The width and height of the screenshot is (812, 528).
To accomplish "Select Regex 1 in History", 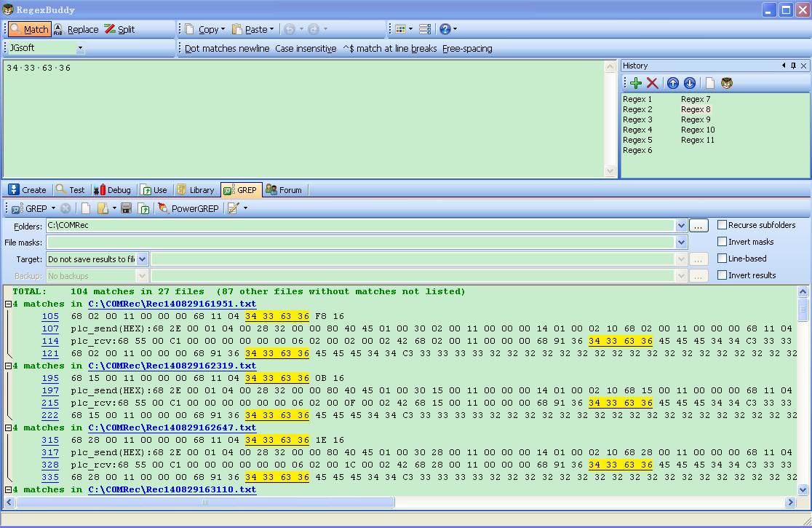I will click(x=637, y=99).
